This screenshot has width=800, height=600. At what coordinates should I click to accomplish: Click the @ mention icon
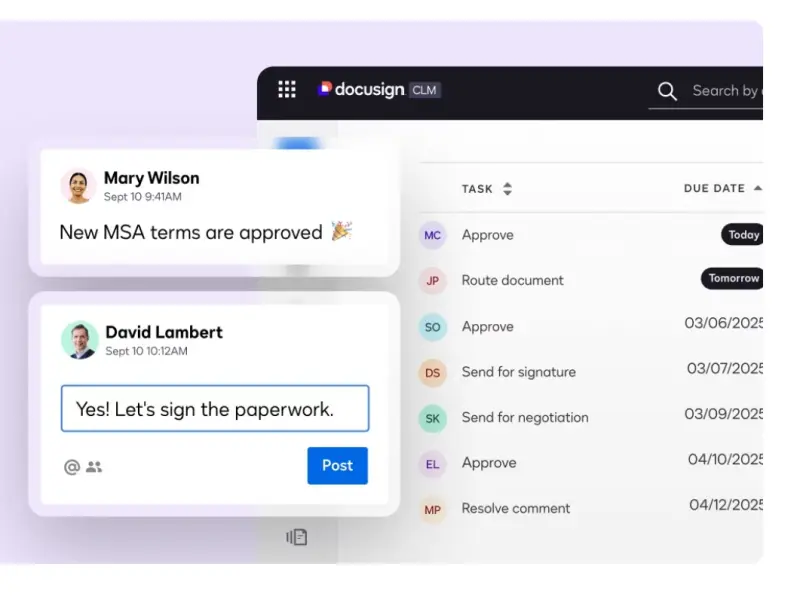(72, 467)
